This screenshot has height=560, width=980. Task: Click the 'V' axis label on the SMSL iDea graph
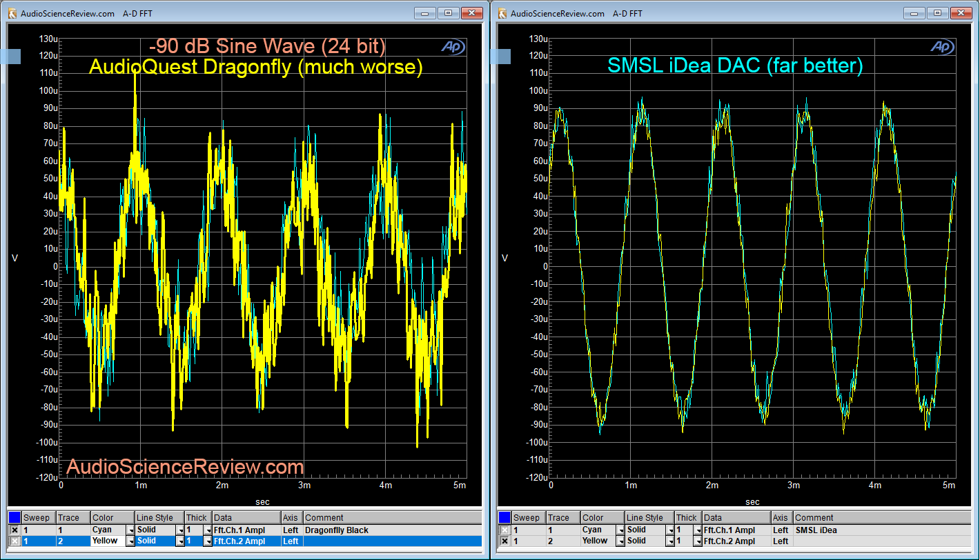(x=504, y=258)
